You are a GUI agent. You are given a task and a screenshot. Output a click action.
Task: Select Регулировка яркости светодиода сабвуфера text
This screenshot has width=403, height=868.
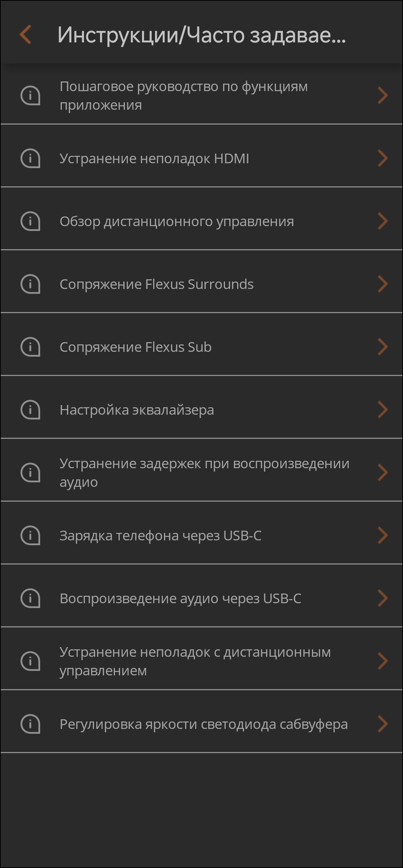click(x=203, y=724)
